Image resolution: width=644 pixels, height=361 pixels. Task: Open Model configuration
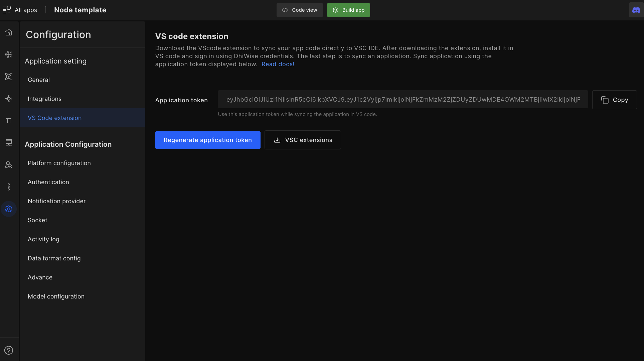(x=83, y=296)
